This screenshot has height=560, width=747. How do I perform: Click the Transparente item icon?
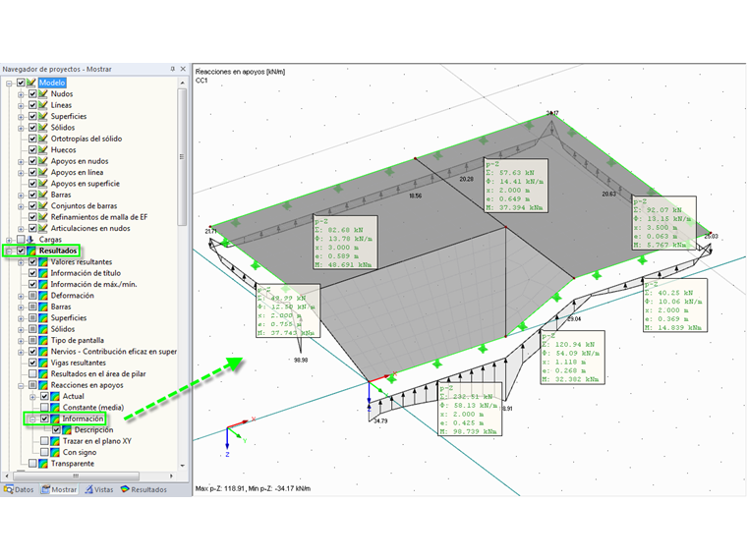coord(43,464)
